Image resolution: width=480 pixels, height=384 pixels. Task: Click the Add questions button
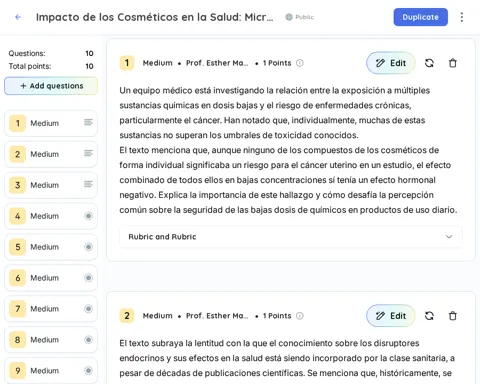tap(51, 86)
